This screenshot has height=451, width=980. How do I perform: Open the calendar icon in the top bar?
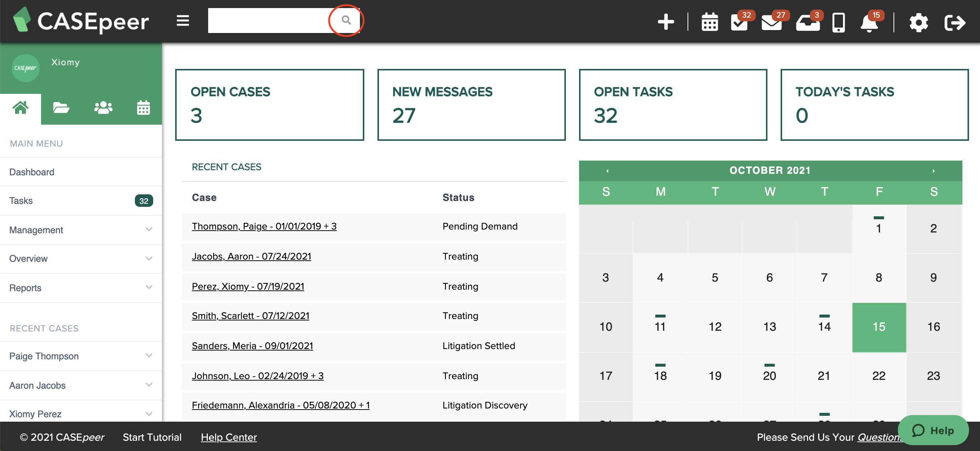709,22
